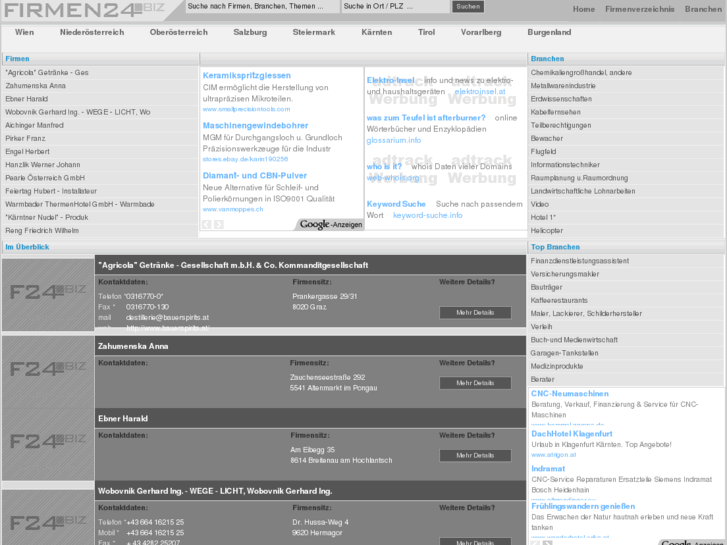Screen dimensions: 727x545
Task: Open Firmenverzeichnis in the top navigation
Action: point(640,9)
